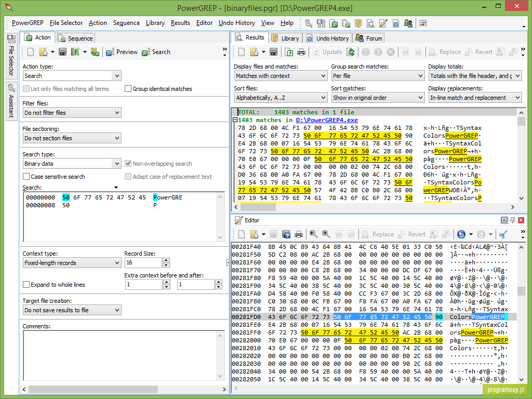Open the Action type dropdown
This screenshot has height=399, width=532.
click(72, 76)
